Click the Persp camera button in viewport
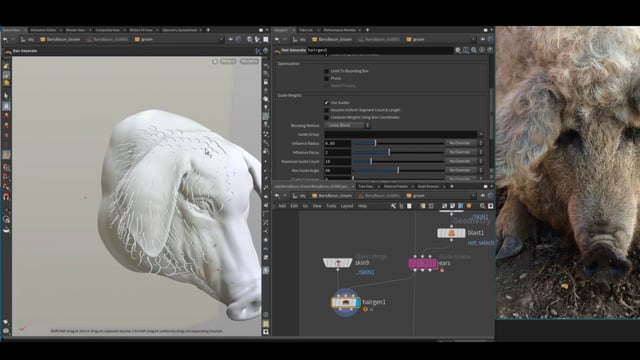640x360 pixels. click(x=228, y=61)
